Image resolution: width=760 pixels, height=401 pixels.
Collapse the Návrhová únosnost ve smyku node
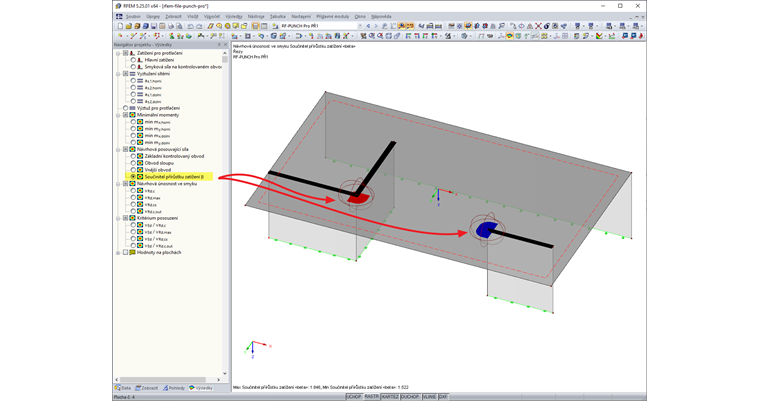click(x=118, y=184)
